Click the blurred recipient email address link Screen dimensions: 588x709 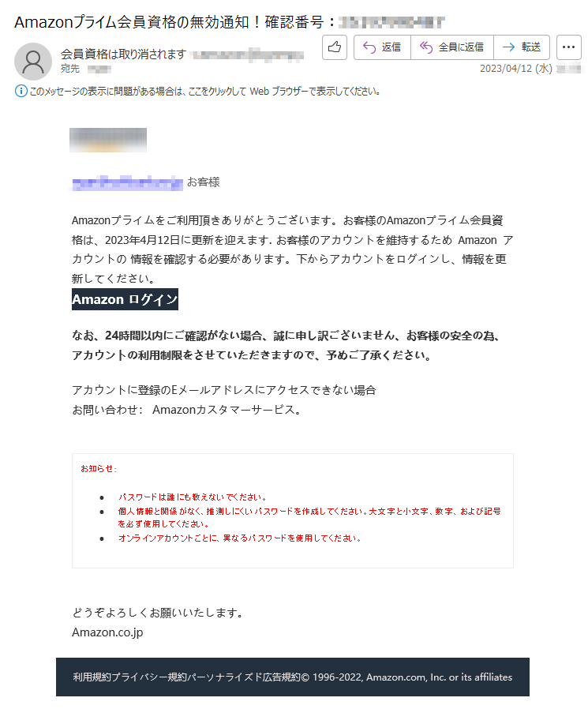tap(127, 182)
